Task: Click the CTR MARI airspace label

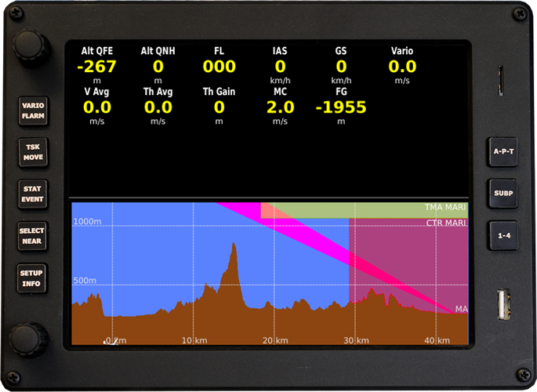Action: tap(446, 223)
